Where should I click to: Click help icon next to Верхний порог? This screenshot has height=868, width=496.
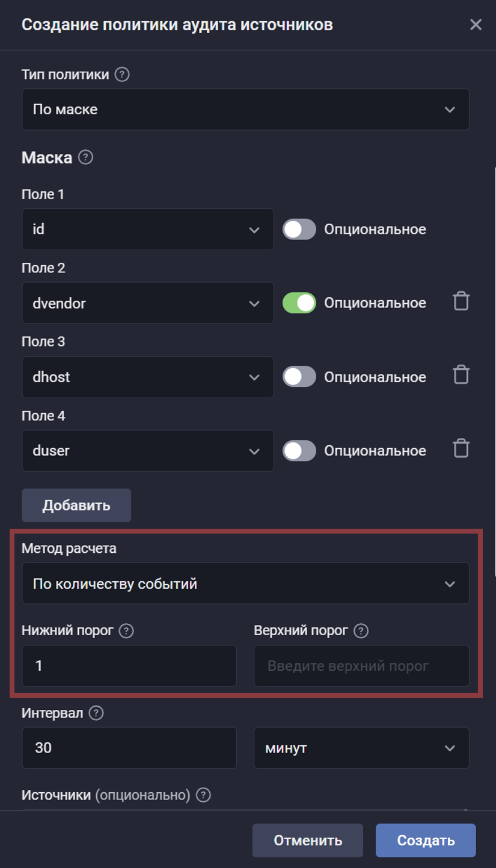361,631
